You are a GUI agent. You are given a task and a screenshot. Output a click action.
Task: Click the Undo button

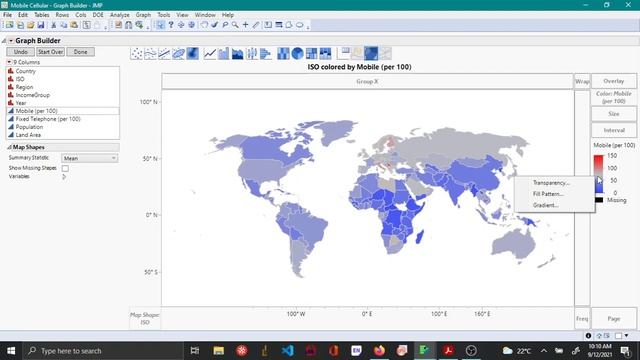click(20, 52)
